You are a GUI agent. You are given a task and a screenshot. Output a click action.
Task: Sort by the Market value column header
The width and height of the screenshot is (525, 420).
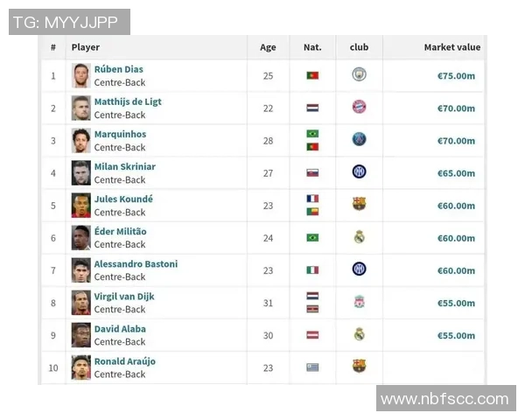tap(451, 47)
